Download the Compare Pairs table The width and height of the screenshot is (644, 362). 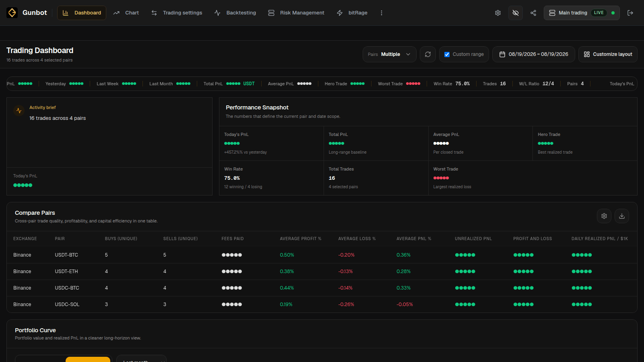(622, 216)
